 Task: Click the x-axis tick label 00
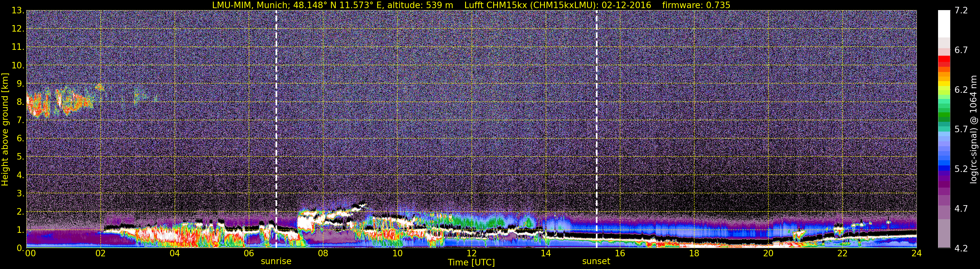(30, 253)
